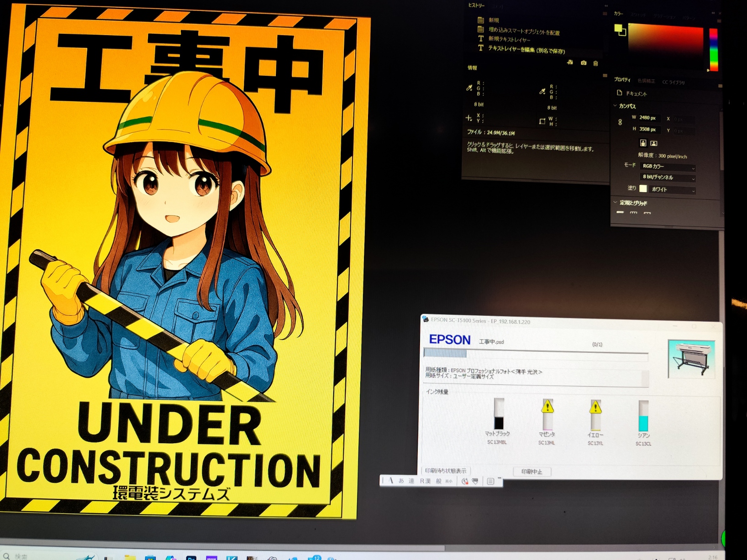Open the ホワイト fill dropdown

[673, 189]
